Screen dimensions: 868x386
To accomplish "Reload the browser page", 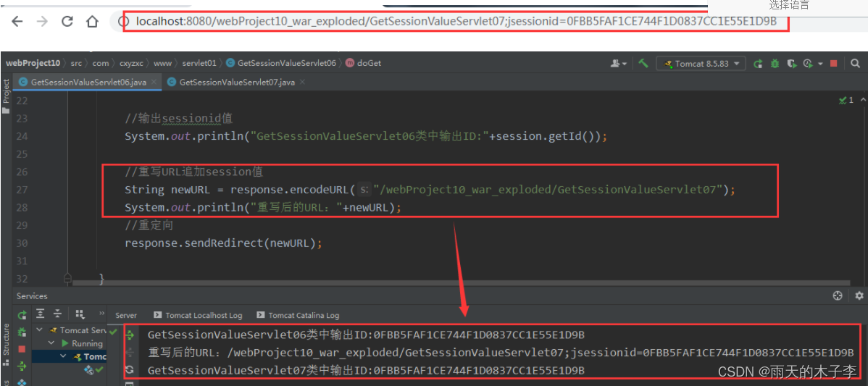I will click(67, 22).
